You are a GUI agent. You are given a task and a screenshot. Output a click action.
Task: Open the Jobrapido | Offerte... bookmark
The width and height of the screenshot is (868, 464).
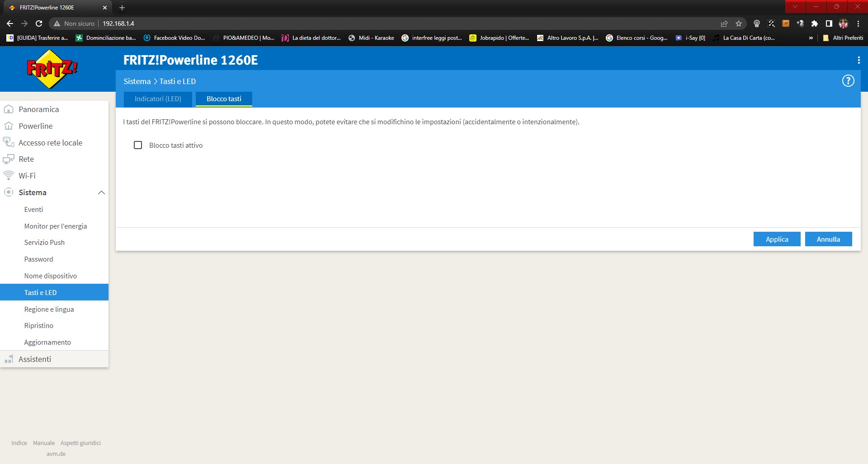click(499, 38)
